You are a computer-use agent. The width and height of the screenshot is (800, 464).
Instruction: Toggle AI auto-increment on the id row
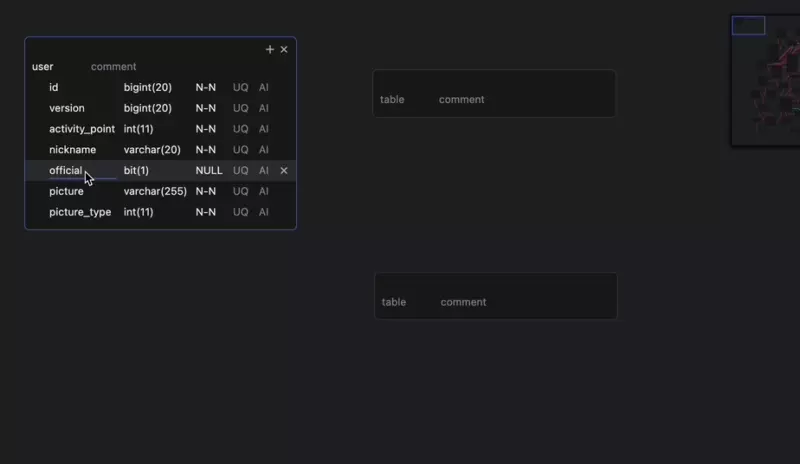click(263, 87)
